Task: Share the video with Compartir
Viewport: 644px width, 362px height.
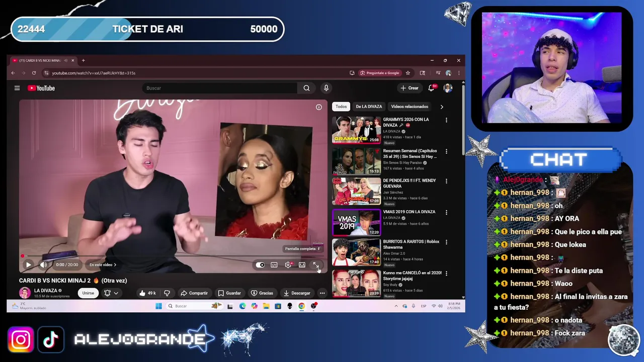Action: point(194,293)
